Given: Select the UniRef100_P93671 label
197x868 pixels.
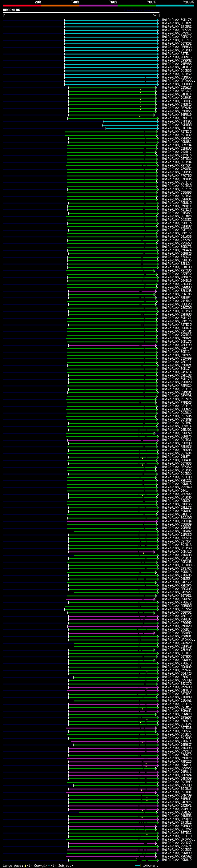Looking at the screenshot, I should coord(176,846).
